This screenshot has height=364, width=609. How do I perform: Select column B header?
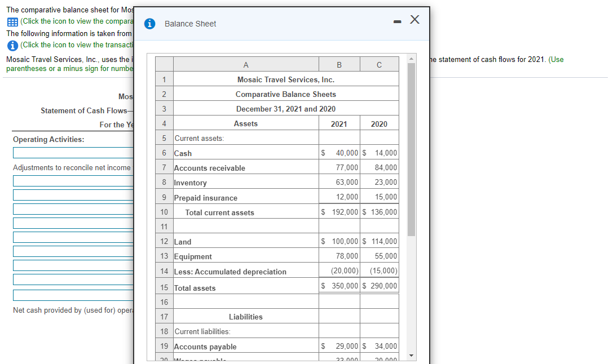pyautogui.click(x=339, y=64)
